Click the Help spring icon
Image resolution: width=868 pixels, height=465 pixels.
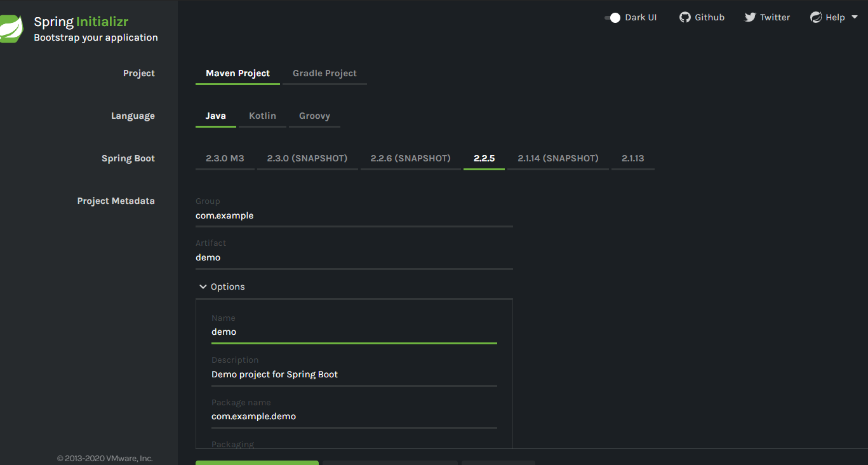click(x=816, y=17)
